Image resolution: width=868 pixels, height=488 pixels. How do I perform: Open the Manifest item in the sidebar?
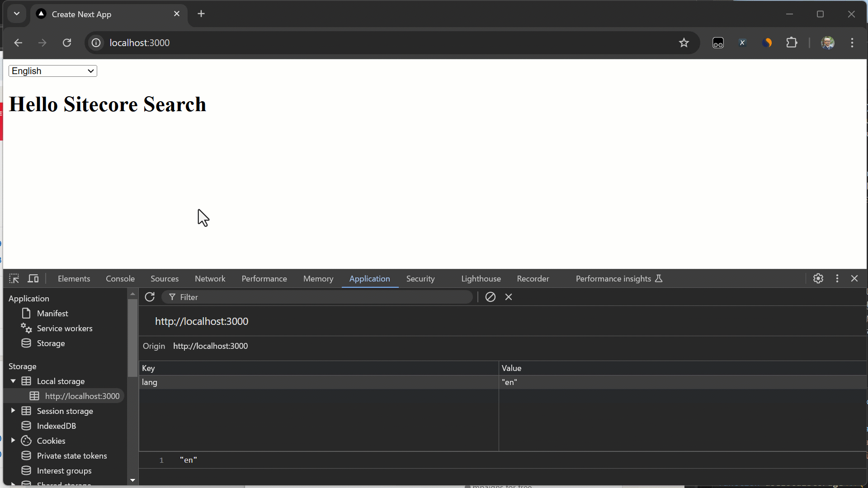pos(52,314)
